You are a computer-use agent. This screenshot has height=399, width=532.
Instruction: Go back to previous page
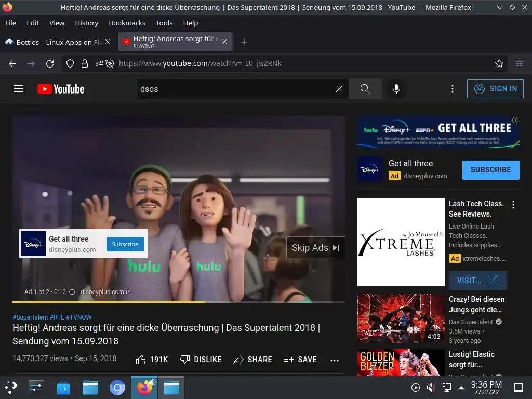pos(12,63)
